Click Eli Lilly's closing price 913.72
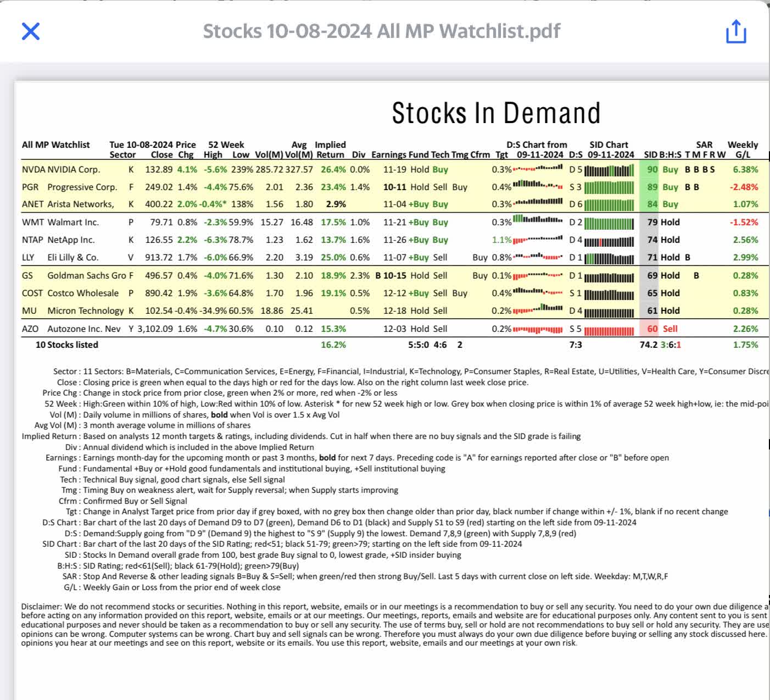This screenshot has width=770, height=700. tap(159, 257)
